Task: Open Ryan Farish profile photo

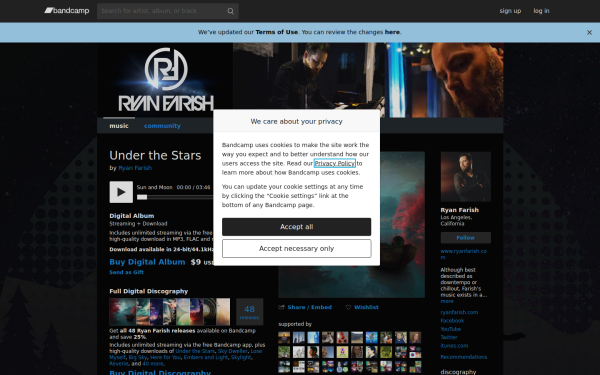Action: point(465,176)
